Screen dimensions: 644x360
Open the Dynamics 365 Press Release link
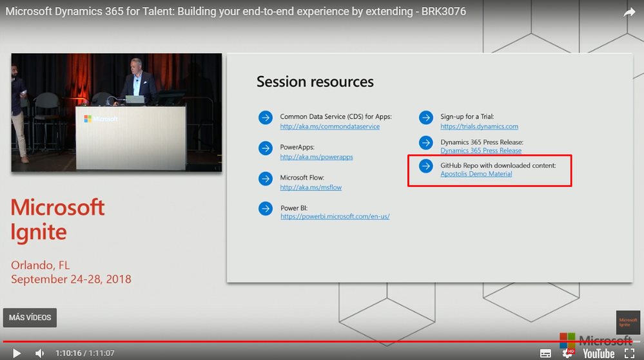click(x=481, y=151)
